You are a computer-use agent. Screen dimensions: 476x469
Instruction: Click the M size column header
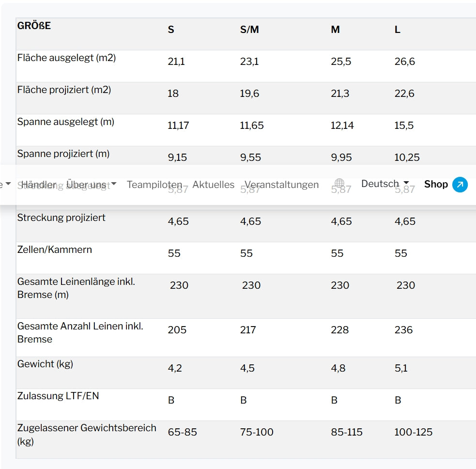click(x=335, y=30)
